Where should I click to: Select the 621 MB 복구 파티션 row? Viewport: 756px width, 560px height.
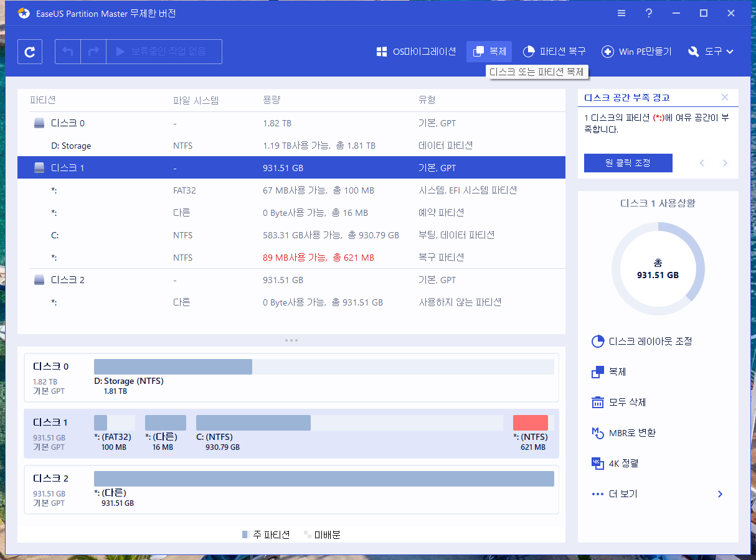tap(291, 258)
